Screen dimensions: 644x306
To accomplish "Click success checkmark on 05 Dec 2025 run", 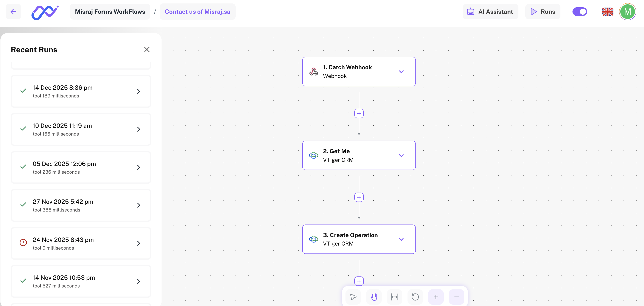I will click(x=23, y=167).
